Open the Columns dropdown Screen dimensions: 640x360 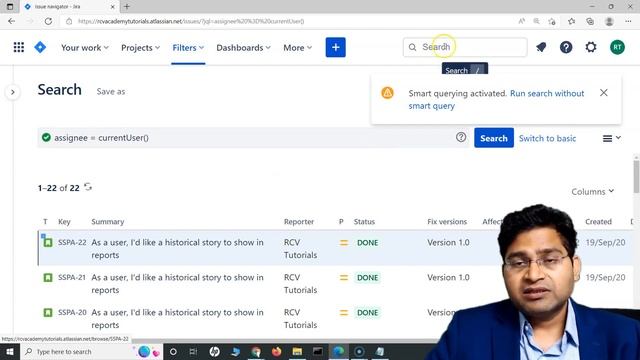(592, 191)
